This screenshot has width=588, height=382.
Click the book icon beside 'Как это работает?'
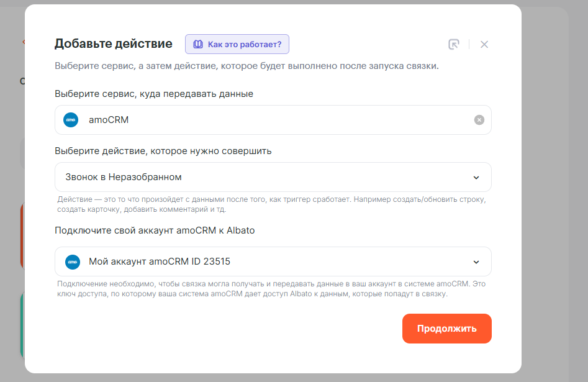click(198, 44)
